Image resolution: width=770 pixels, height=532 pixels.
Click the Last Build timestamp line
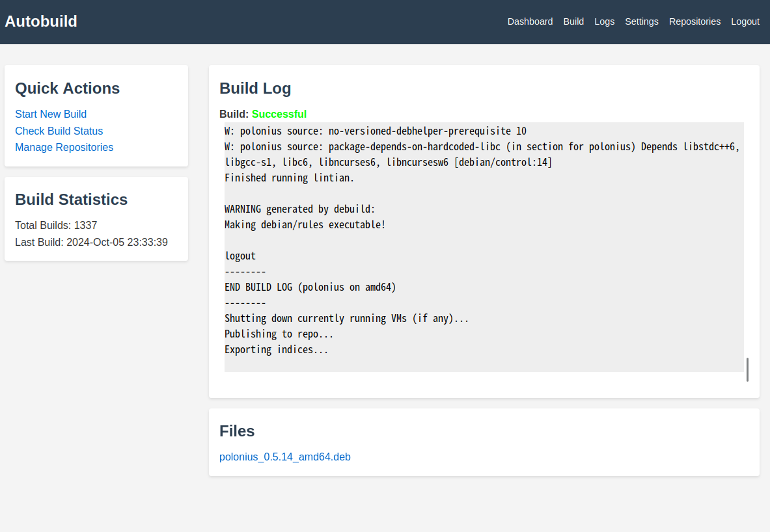pos(91,242)
